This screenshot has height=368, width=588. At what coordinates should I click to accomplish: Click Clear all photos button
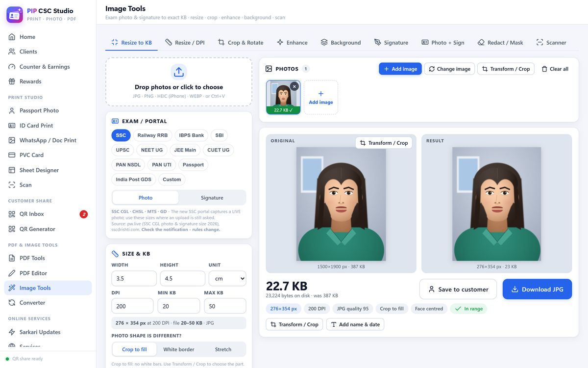(x=555, y=69)
